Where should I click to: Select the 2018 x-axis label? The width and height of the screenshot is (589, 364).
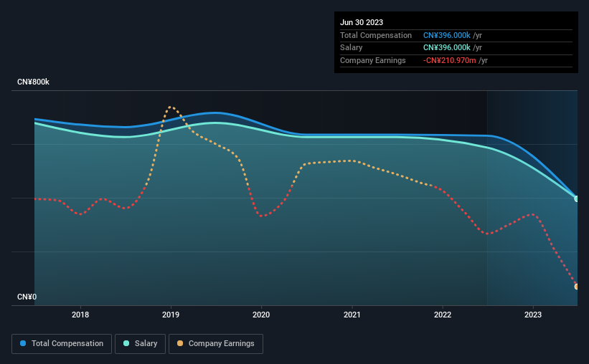coord(80,315)
